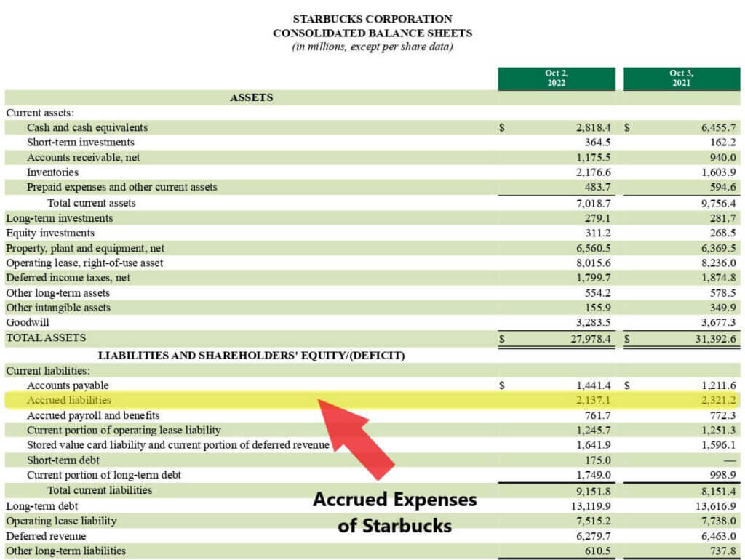Select the Goodwill line item
The image size is (745, 560).
[26, 322]
